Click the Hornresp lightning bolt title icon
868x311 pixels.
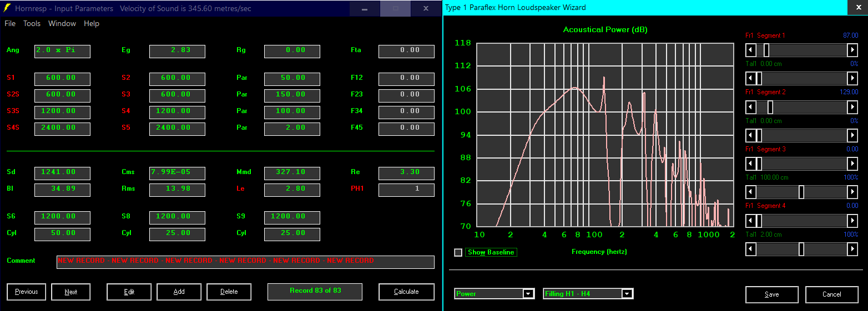point(7,8)
